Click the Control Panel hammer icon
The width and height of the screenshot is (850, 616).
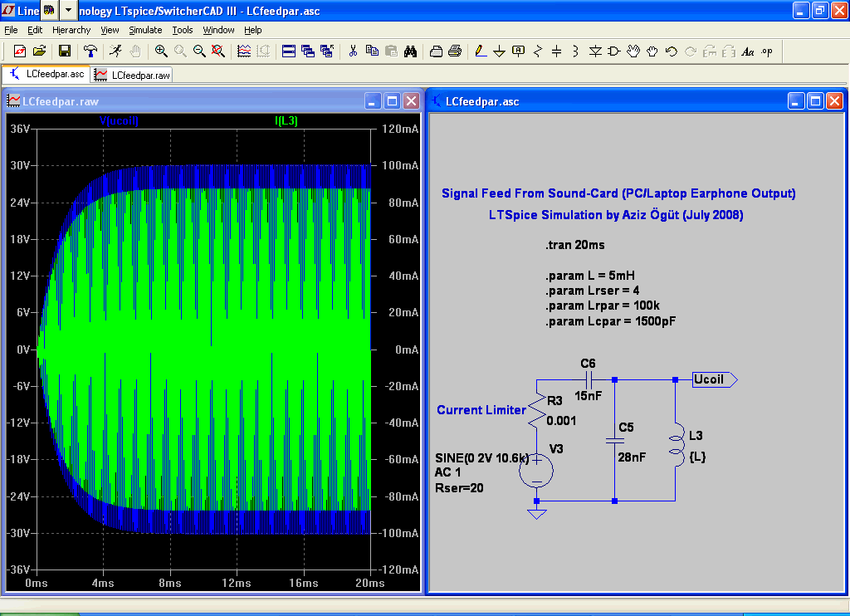(x=90, y=51)
